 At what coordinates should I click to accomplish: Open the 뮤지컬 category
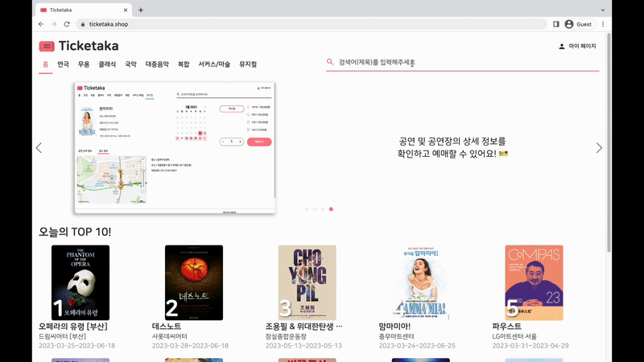coord(248,64)
